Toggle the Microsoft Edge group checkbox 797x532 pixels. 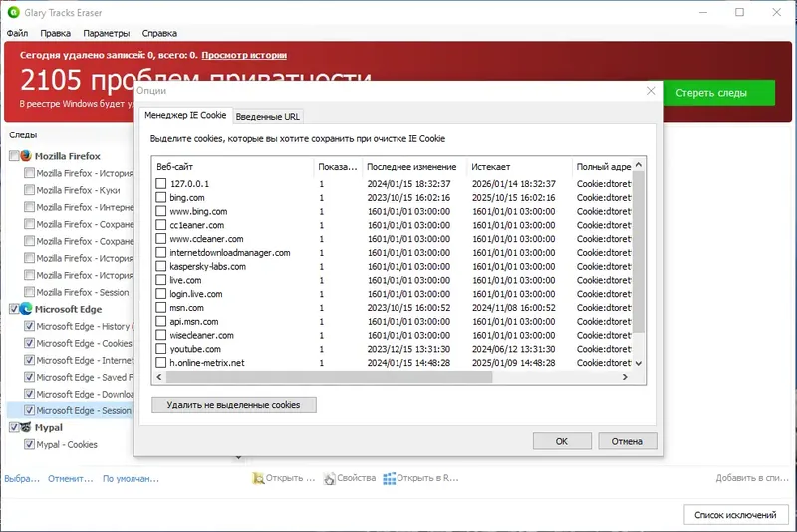[14, 309]
